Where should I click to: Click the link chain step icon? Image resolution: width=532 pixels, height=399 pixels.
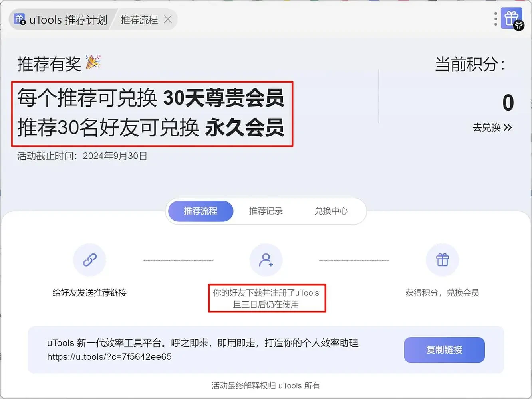coord(89,260)
